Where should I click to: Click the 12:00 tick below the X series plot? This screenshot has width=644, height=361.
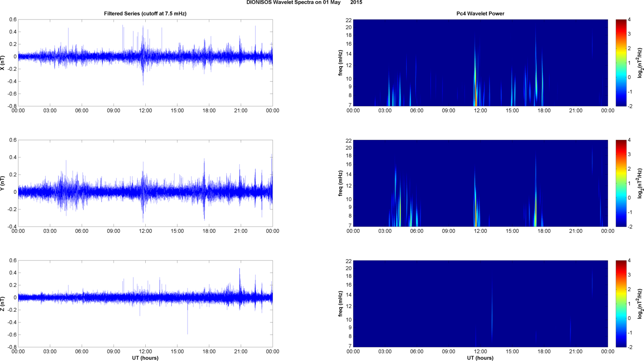tap(145, 111)
